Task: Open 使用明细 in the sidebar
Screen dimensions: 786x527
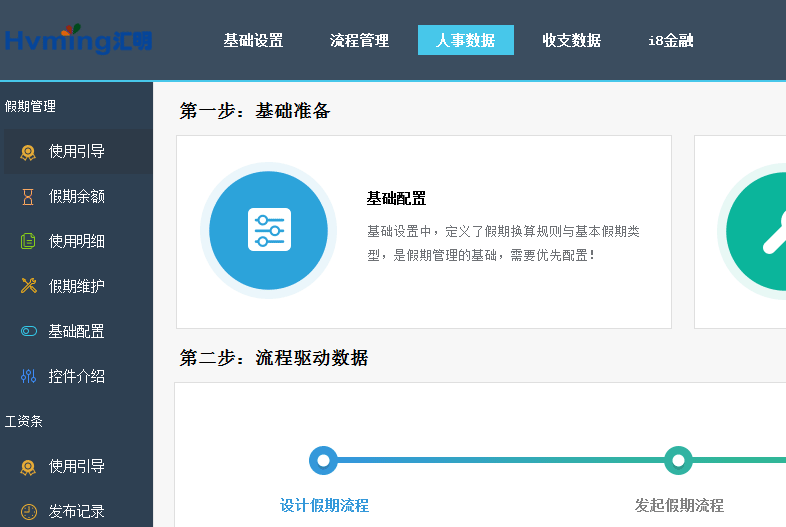Action: pyautogui.click(x=78, y=241)
